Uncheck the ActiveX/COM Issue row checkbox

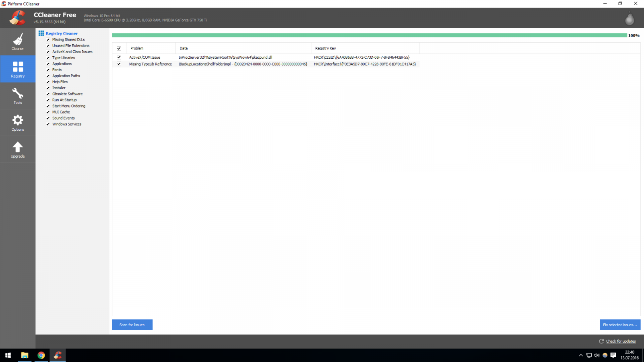[119, 57]
